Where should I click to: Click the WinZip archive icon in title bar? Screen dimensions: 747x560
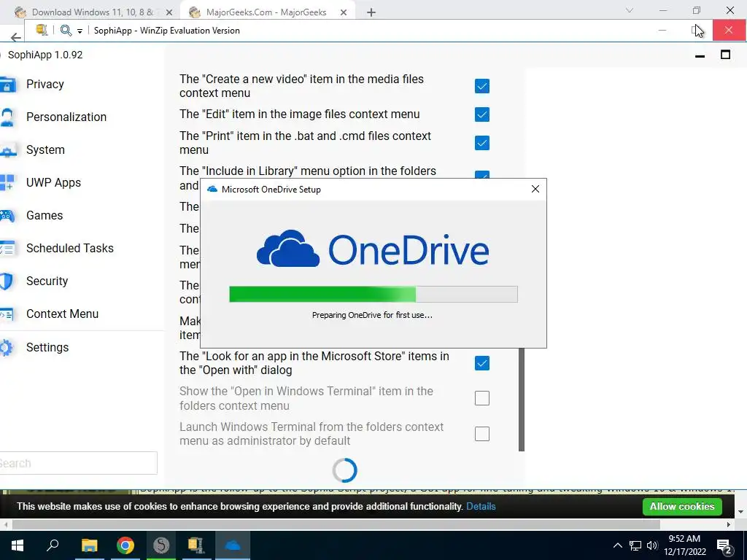click(x=42, y=30)
